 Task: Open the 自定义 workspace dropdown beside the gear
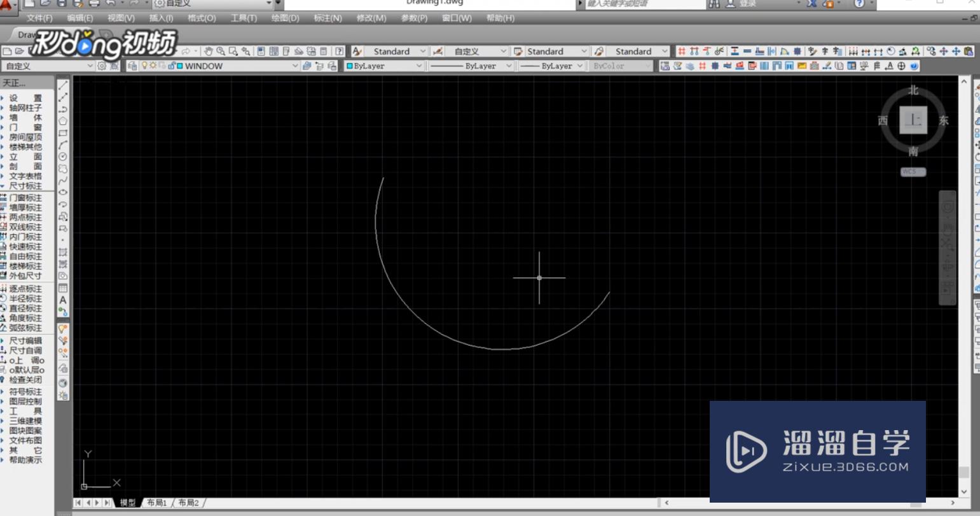[x=90, y=66]
